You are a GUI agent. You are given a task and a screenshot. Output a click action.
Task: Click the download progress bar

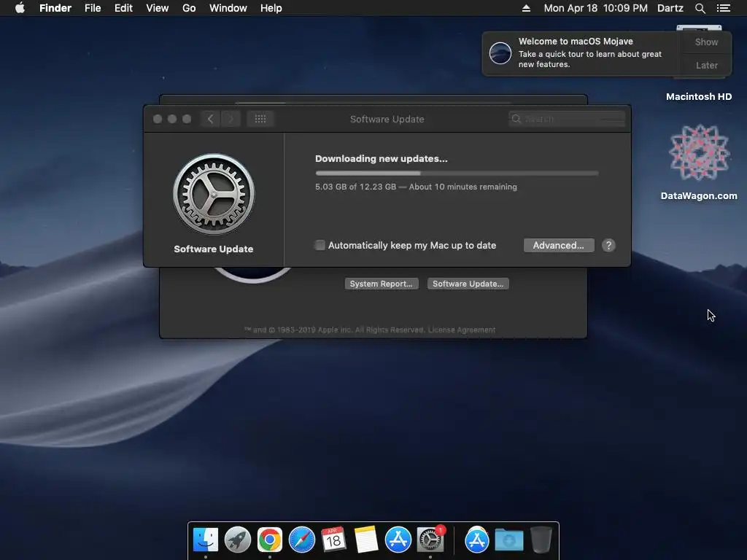point(457,174)
